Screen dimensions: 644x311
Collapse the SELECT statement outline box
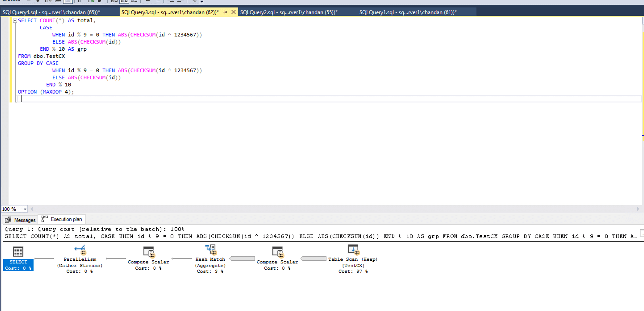click(x=15, y=21)
